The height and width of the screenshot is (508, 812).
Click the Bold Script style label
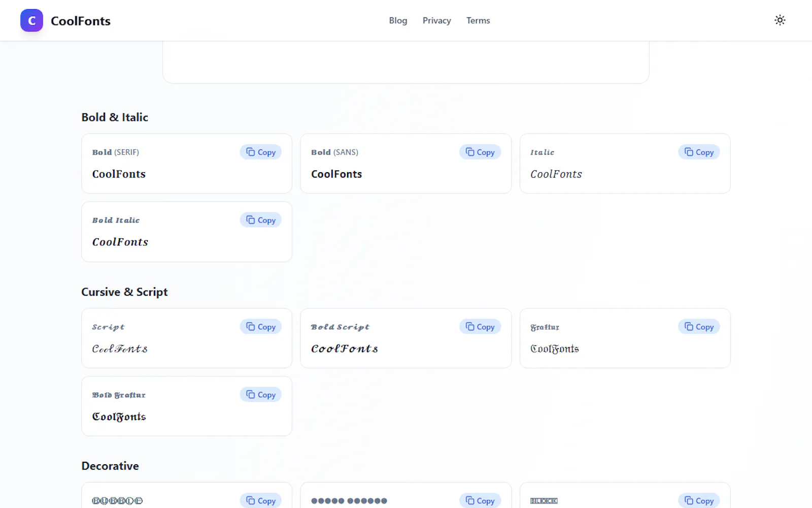click(x=340, y=327)
